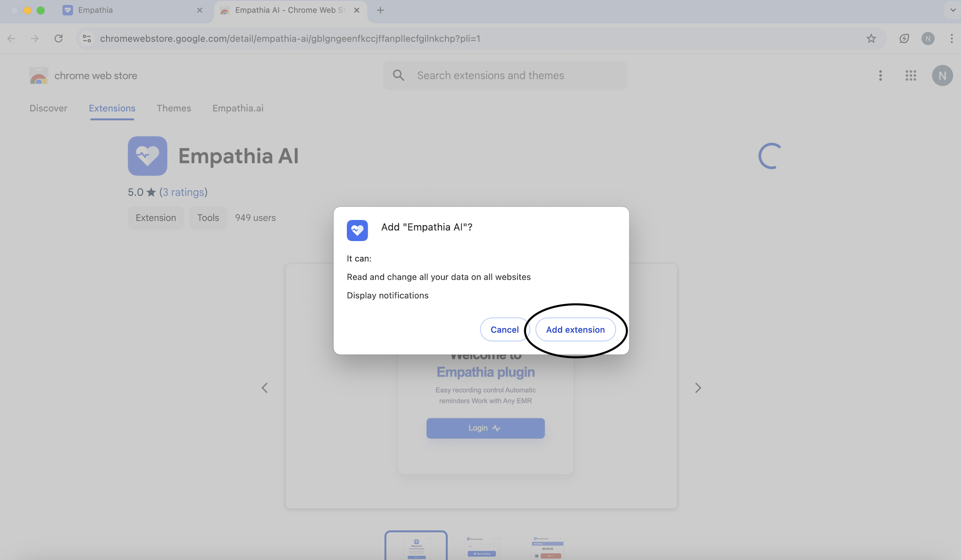Open Google apps grid icon

coord(910,75)
